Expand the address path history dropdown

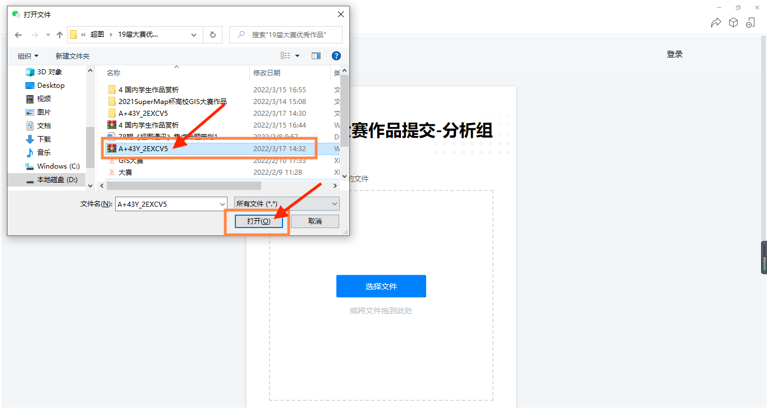tap(193, 35)
